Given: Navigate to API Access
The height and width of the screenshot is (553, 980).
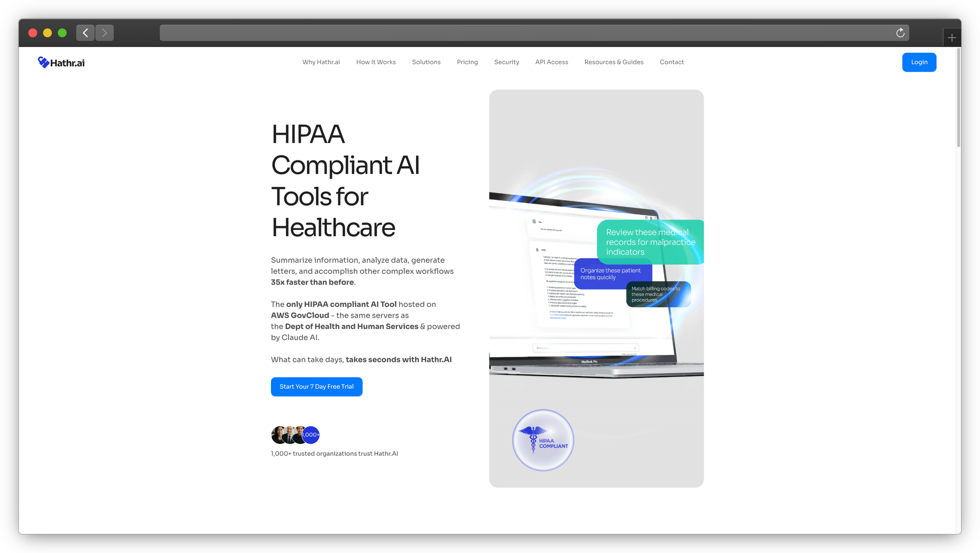Looking at the screenshot, I should [552, 62].
